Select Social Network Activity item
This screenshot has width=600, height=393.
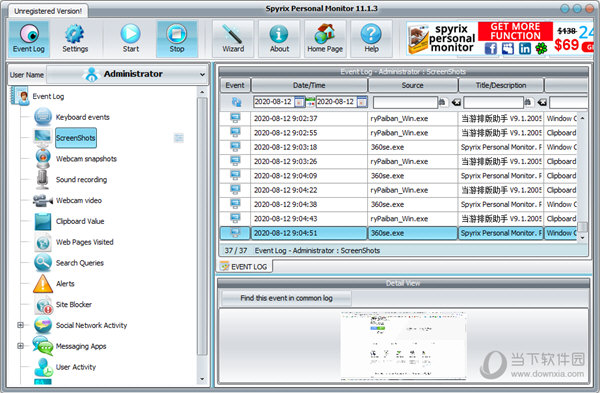91,325
